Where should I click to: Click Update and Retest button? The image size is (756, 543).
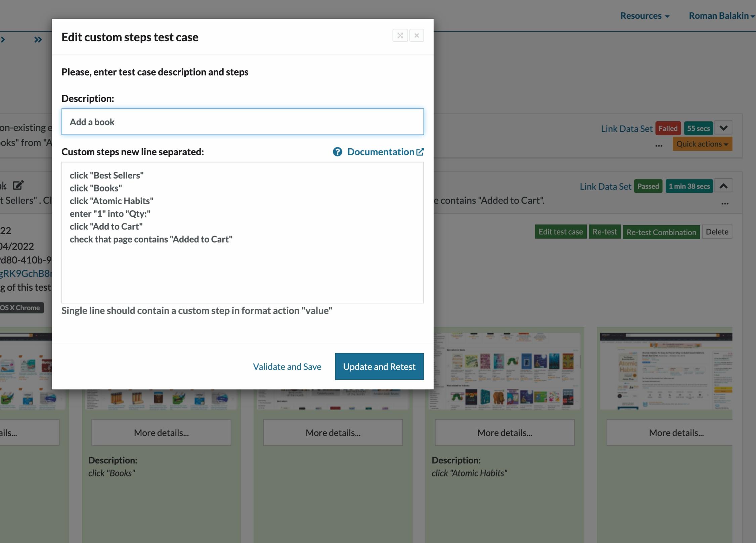tap(379, 366)
